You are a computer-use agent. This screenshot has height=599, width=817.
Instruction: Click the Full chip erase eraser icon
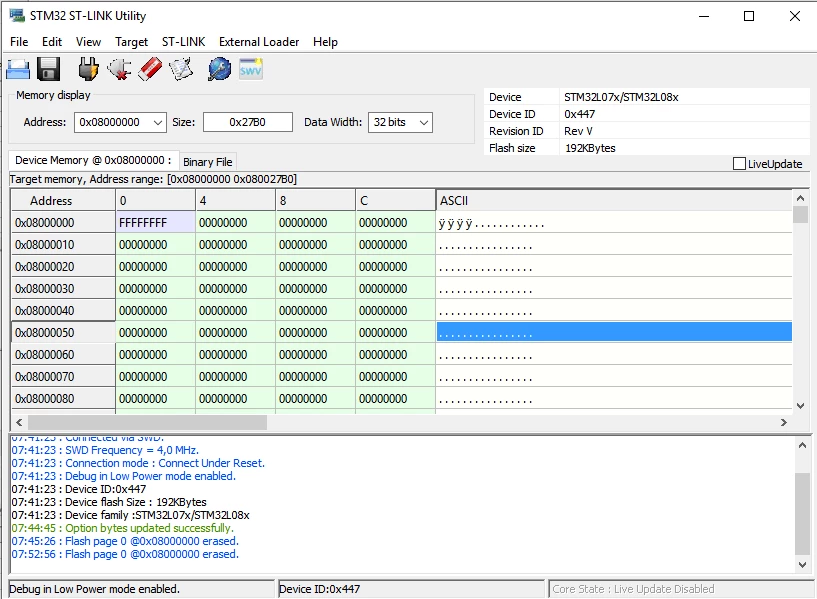click(x=150, y=69)
